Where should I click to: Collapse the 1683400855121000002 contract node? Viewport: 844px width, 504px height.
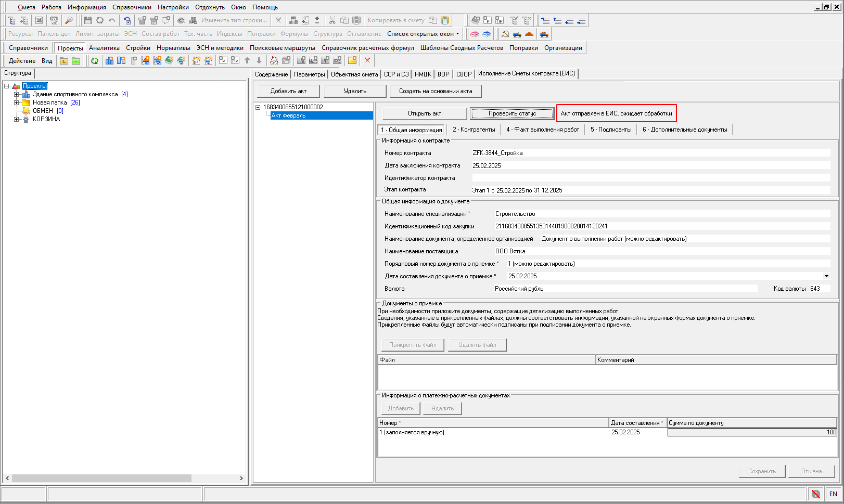coord(257,107)
